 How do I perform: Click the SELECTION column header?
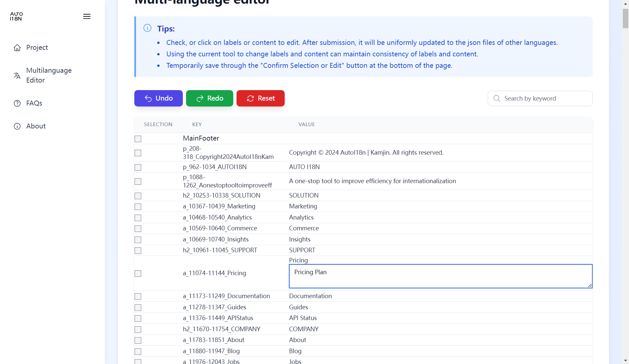(x=158, y=125)
